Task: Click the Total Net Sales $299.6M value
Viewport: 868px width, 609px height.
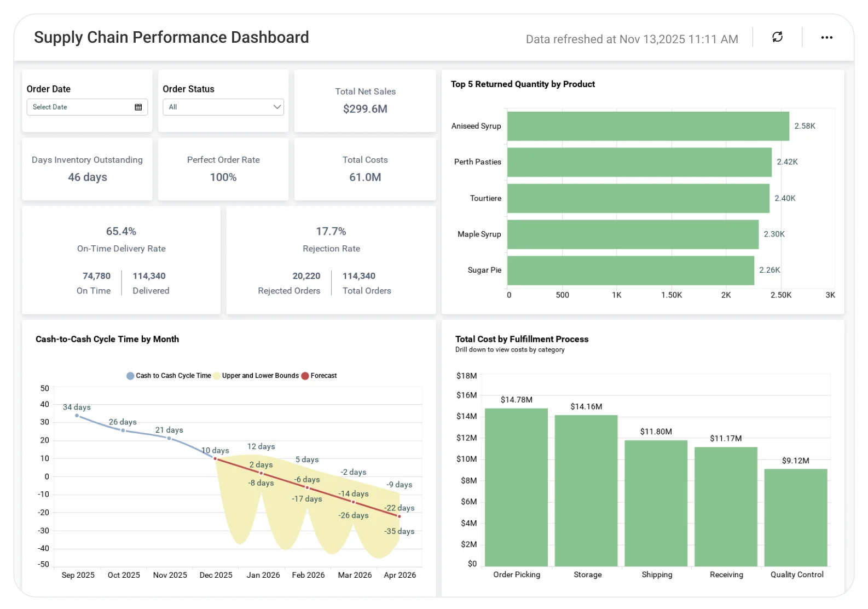Action: [x=365, y=109]
